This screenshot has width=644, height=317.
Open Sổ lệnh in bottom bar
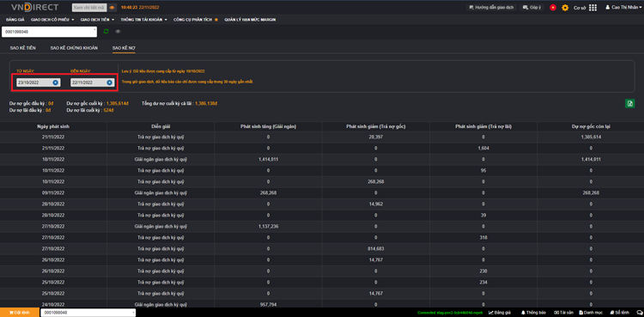(620, 313)
